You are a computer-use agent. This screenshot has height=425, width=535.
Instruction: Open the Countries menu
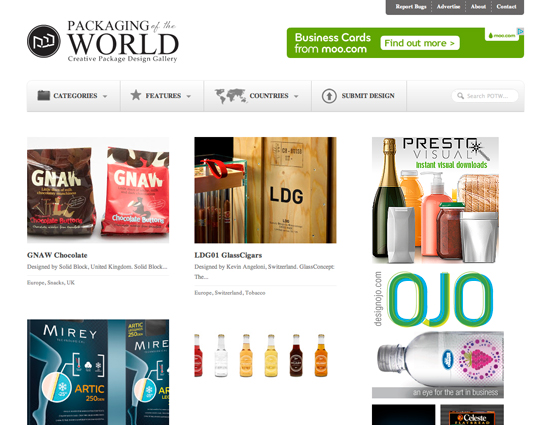pyautogui.click(x=258, y=96)
